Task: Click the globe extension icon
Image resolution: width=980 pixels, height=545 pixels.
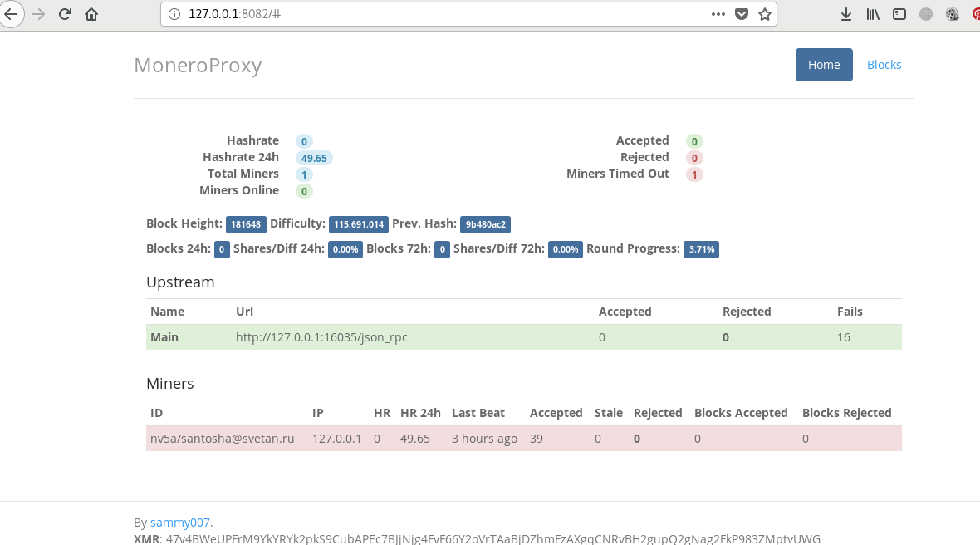Action: (x=926, y=14)
